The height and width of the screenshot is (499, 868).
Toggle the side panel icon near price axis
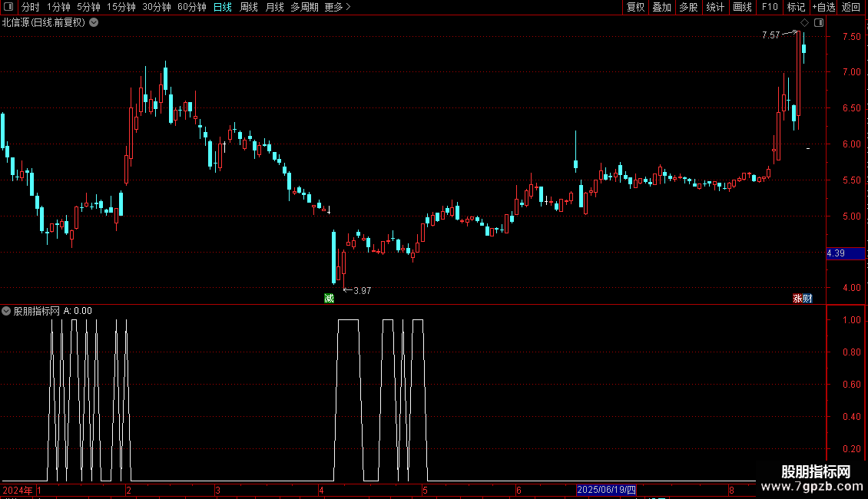click(819, 23)
